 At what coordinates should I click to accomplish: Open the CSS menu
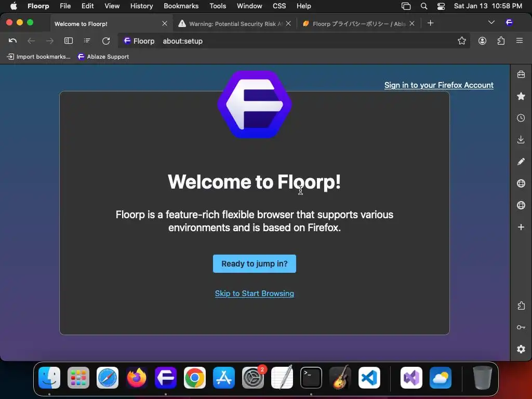(279, 6)
